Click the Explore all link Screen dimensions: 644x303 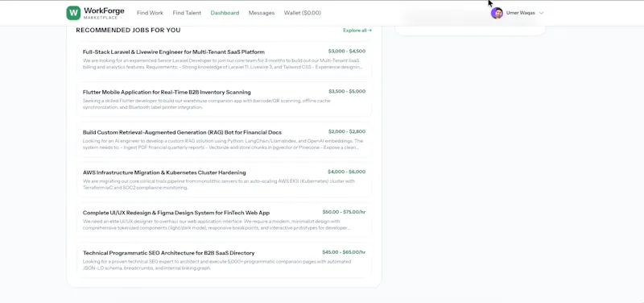tap(357, 31)
